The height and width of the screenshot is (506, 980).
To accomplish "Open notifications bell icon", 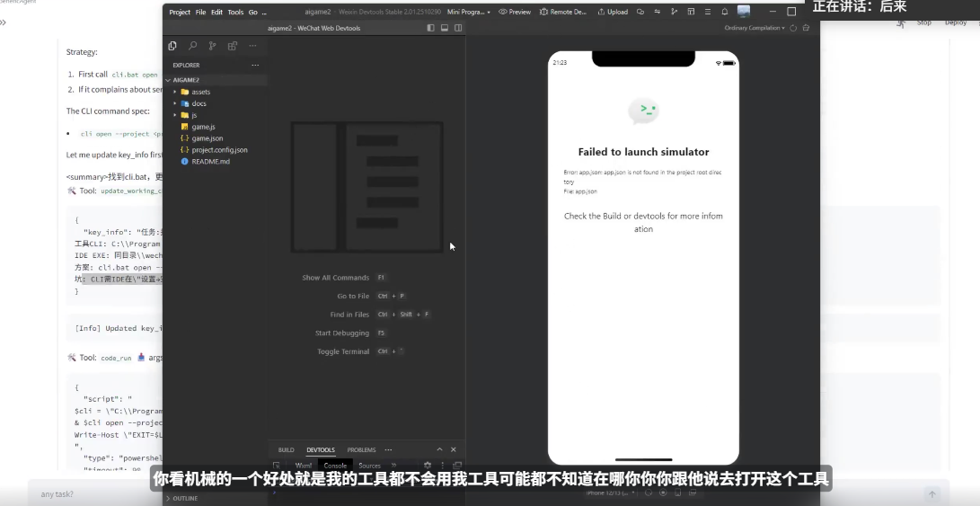I will [x=724, y=12].
